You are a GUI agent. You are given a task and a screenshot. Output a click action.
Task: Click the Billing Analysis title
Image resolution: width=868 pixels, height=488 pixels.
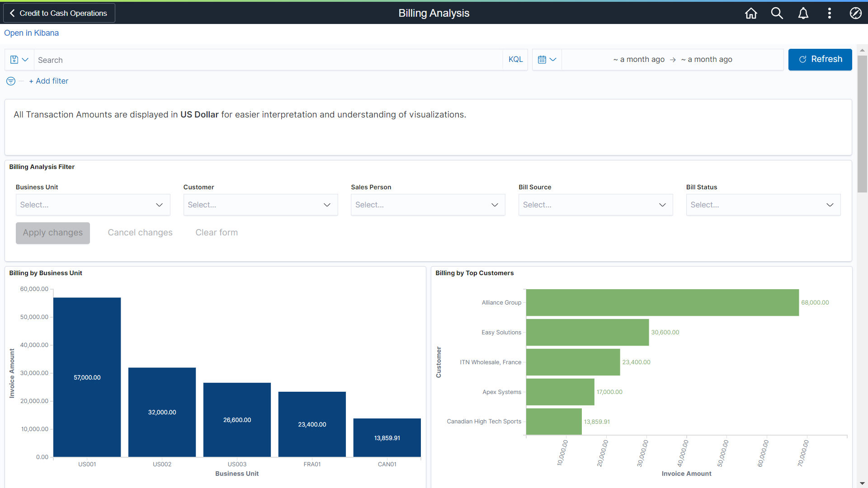[434, 13]
